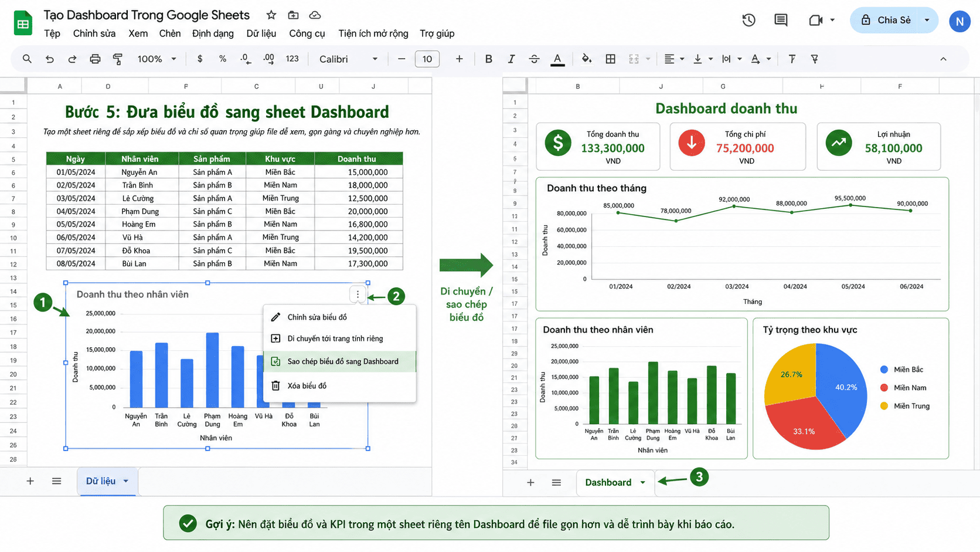Toggle bold formatting

[x=488, y=59]
